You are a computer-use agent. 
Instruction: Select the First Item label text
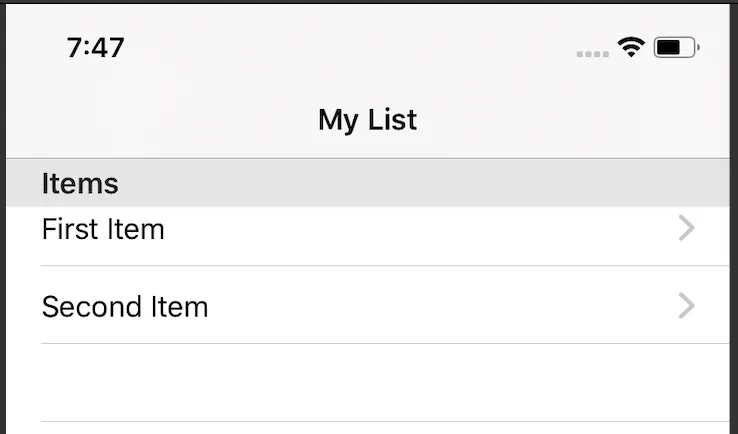(103, 230)
